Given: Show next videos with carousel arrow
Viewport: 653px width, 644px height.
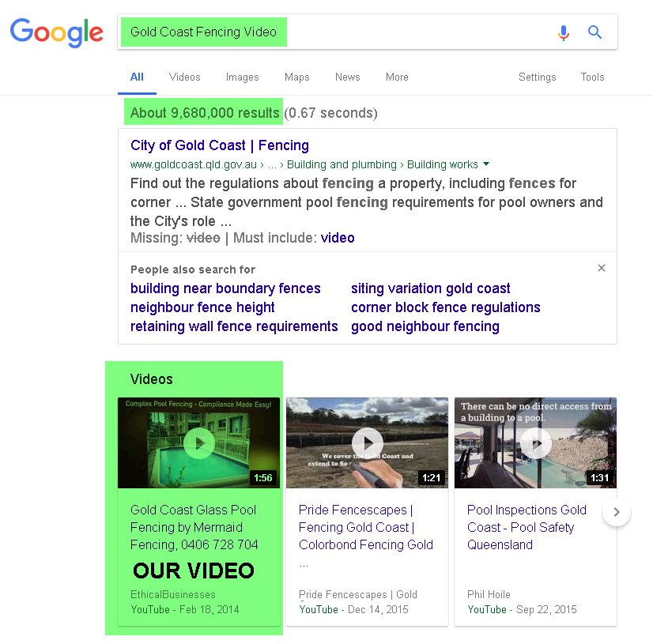Looking at the screenshot, I should click(x=617, y=512).
